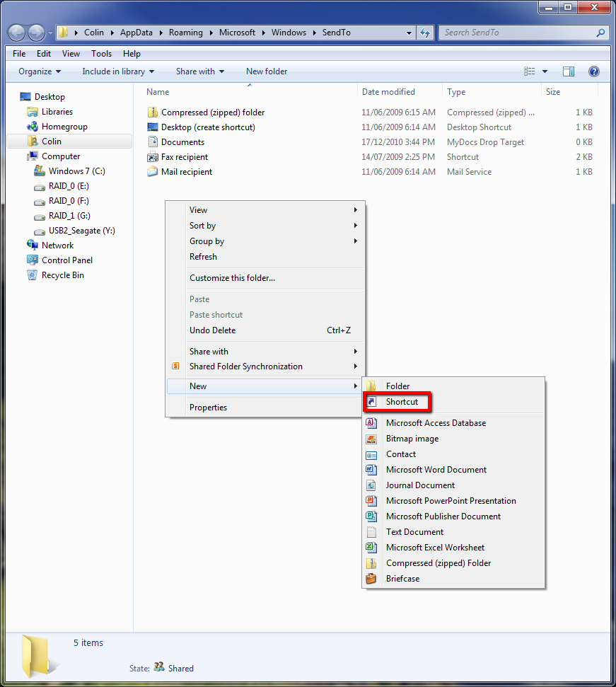Click the New folder button
This screenshot has width=616, height=687.
coord(267,71)
